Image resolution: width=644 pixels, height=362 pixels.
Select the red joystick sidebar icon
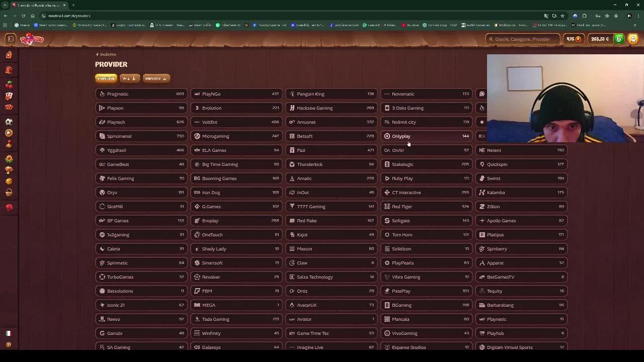(x=9, y=144)
